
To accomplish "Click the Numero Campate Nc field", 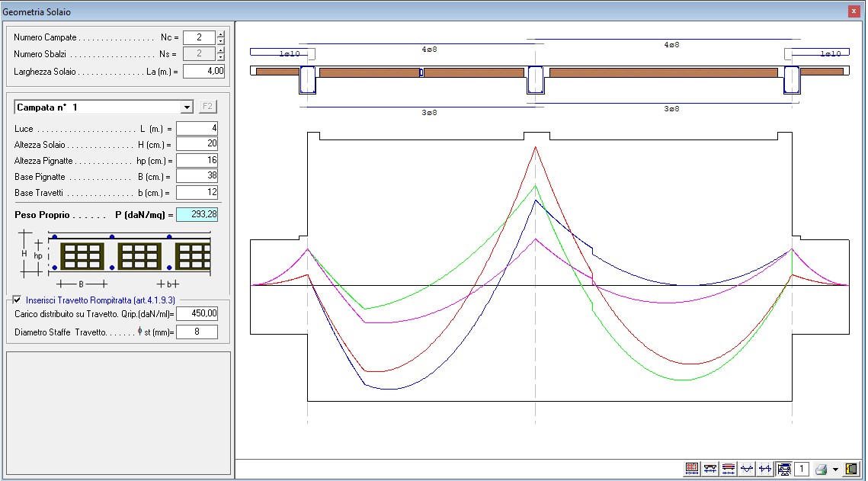I will point(200,37).
